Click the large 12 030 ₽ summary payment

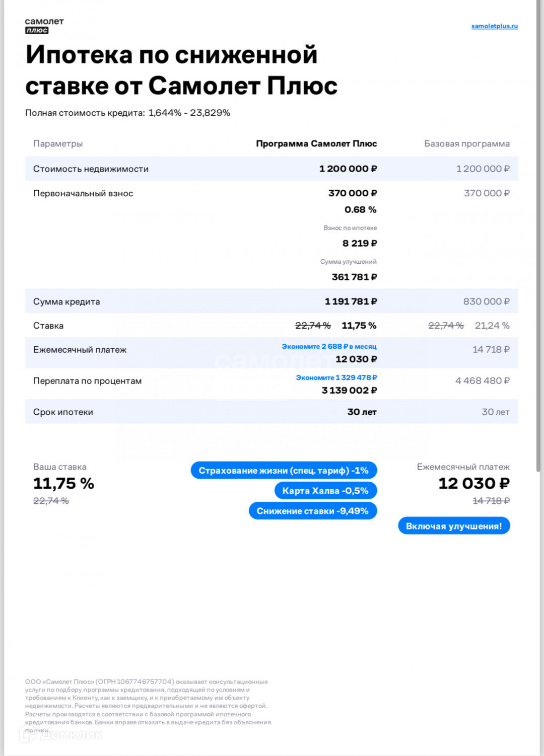(473, 484)
